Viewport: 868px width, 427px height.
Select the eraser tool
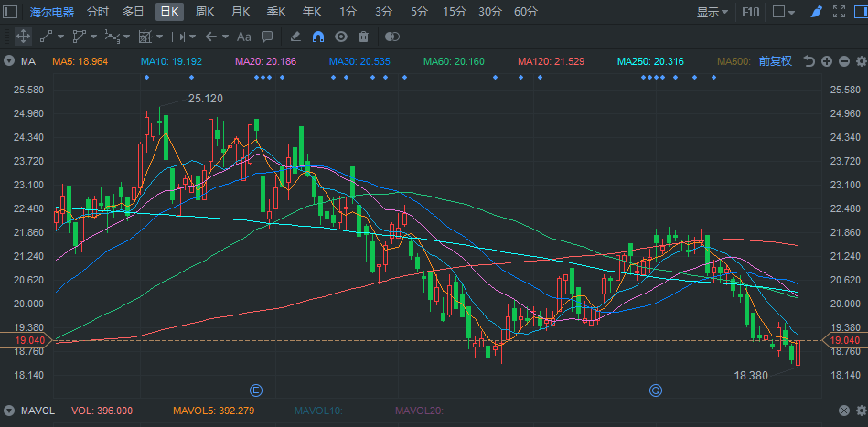click(x=295, y=37)
